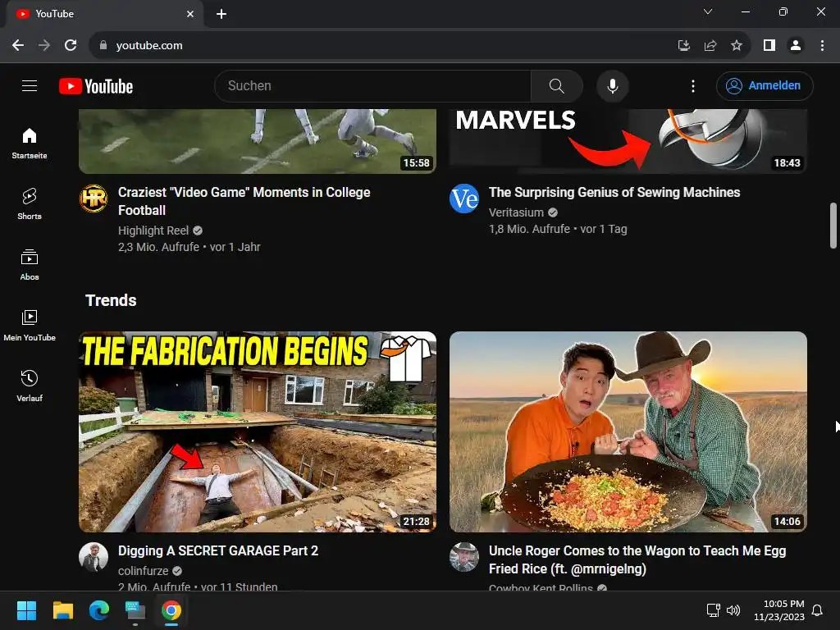The height and width of the screenshot is (630, 840).
Task: Open Uncle Roger Egg Fried Rice video title
Action: click(x=637, y=559)
